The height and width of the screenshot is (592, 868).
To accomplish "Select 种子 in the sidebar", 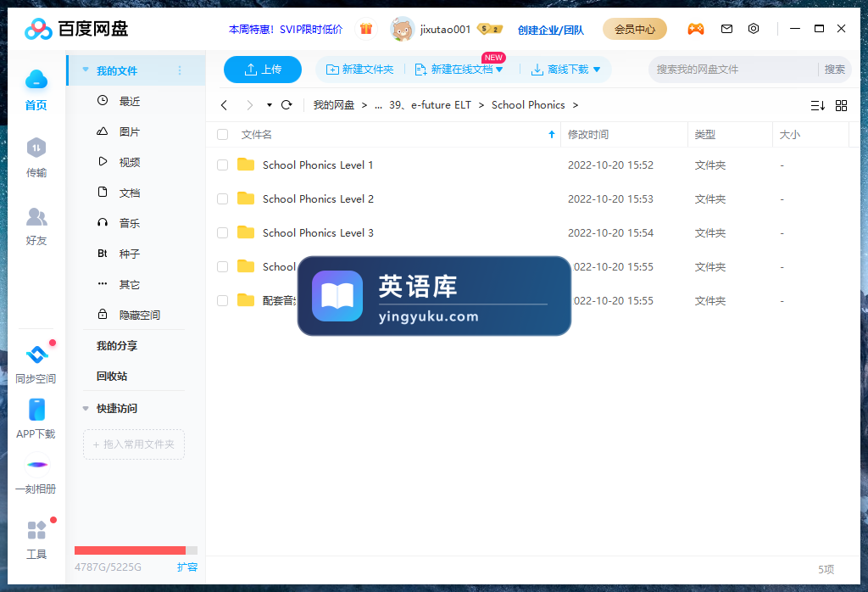I will coord(130,254).
